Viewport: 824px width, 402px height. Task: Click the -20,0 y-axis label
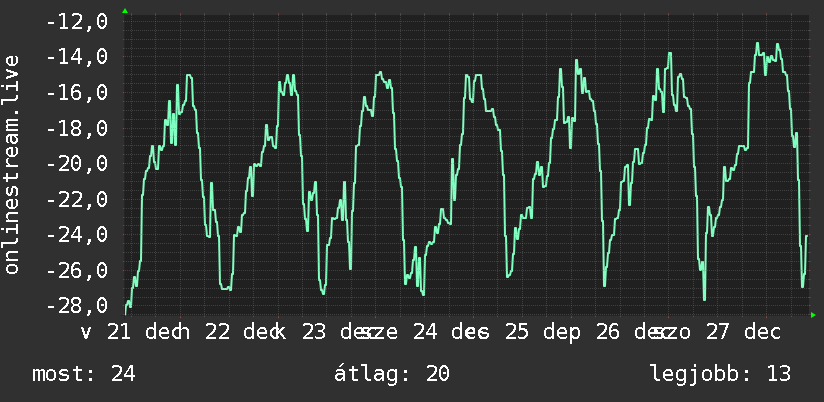point(77,163)
